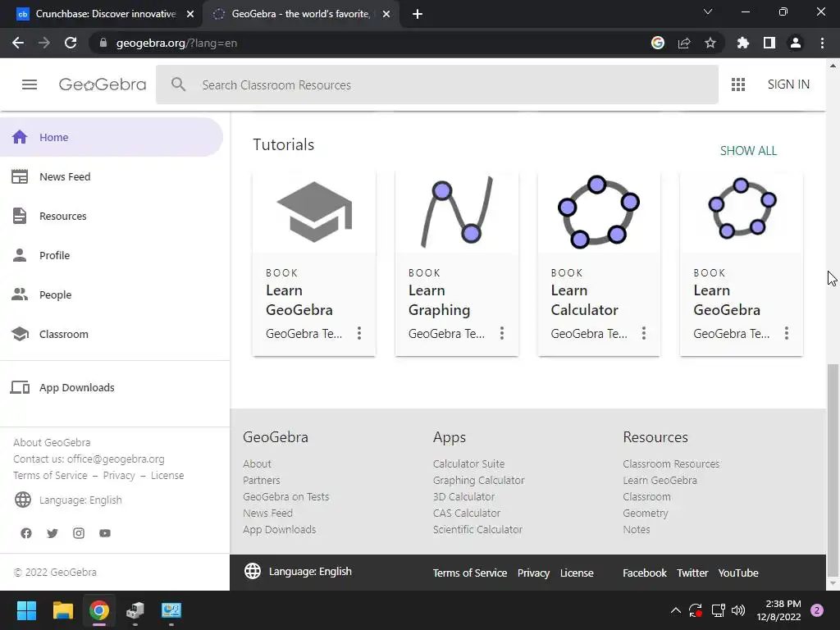Go to News Feed in sidebar

[x=65, y=176]
